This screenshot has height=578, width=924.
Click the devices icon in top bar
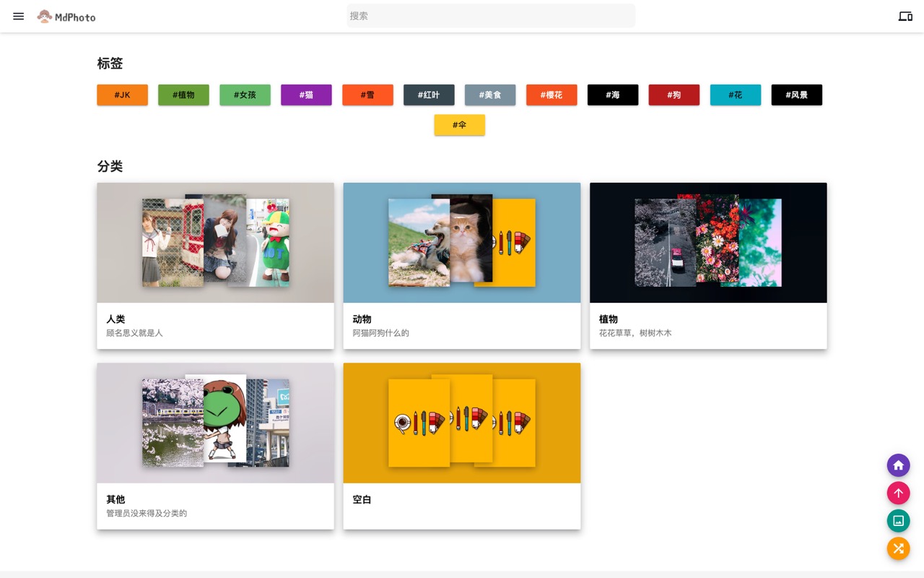click(x=905, y=16)
